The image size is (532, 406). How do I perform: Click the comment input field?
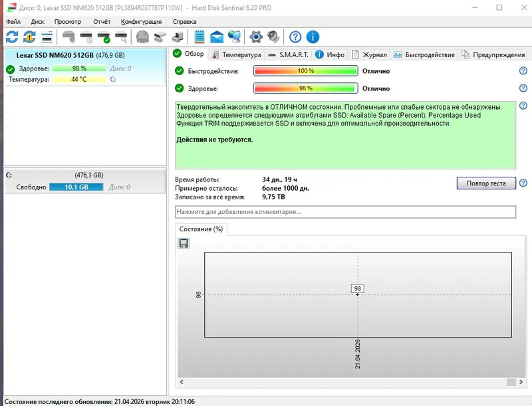click(345, 212)
